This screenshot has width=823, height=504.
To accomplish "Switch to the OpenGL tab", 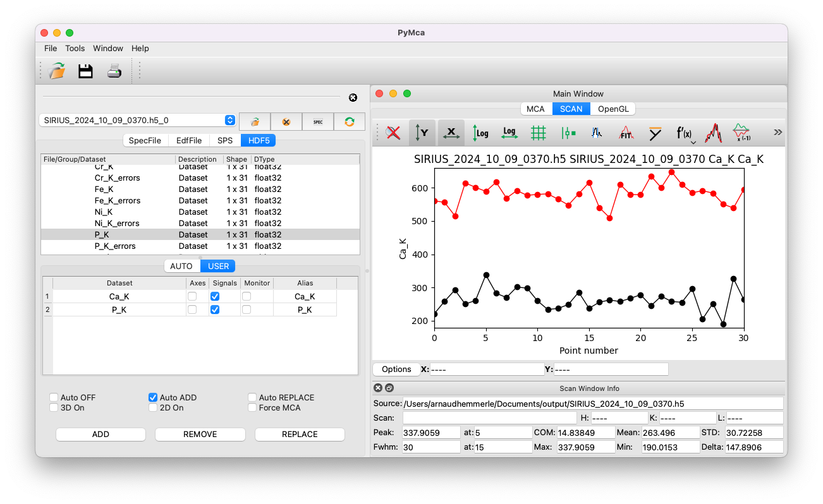I will pyautogui.click(x=613, y=109).
